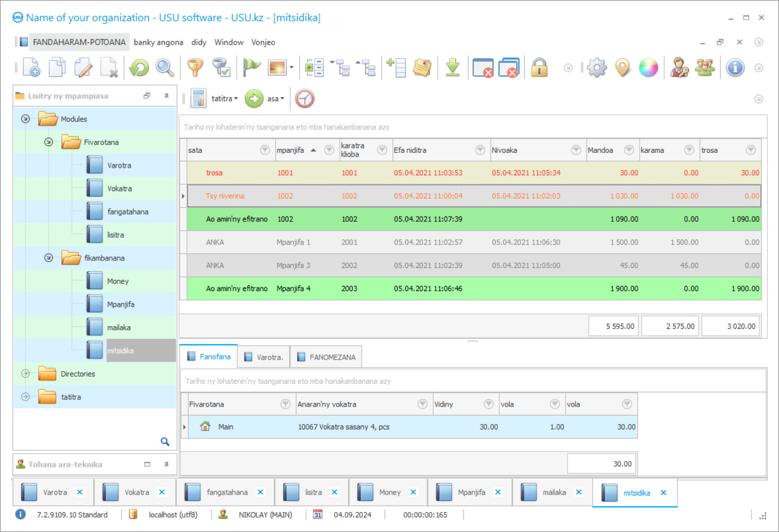Image resolution: width=779 pixels, height=532 pixels.
Task: Refresh the list using green arrow icon
Action: click(138, 67)
